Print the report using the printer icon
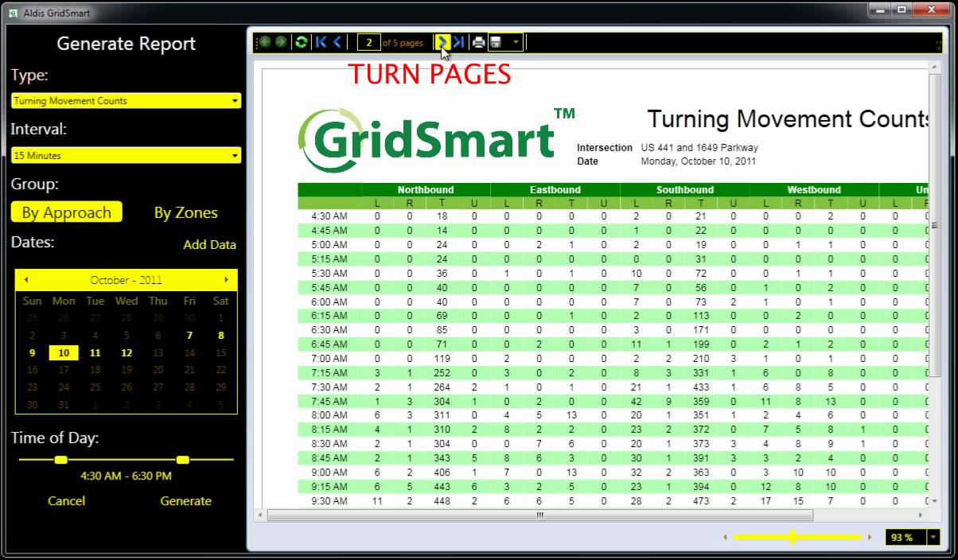 [478, 42]
